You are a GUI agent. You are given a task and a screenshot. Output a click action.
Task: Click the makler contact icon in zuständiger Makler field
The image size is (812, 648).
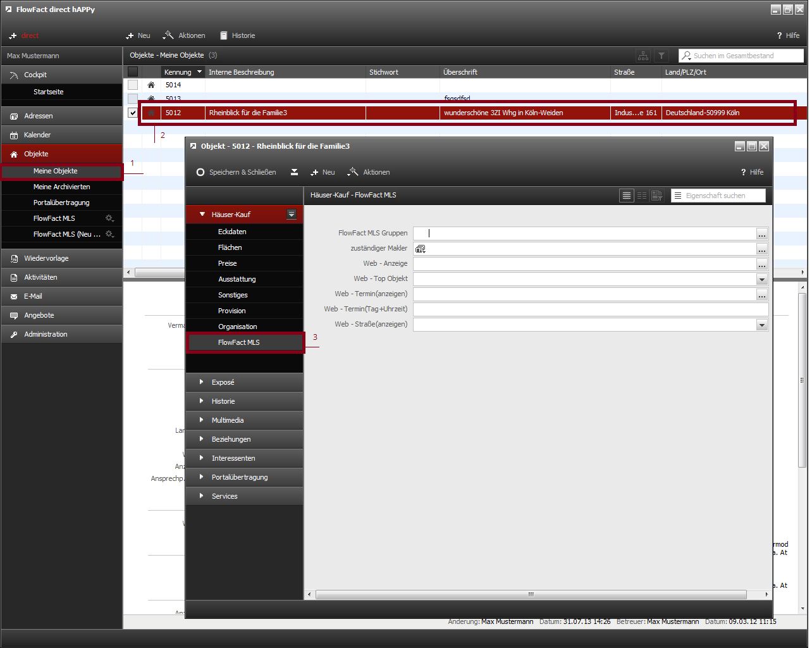(421, 249)
